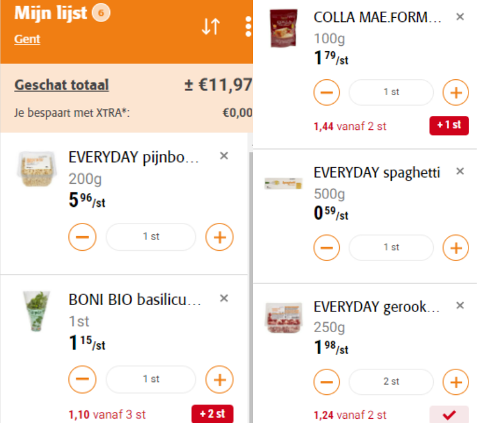
Task: Open the sort order icon in header
Action: 211,26
